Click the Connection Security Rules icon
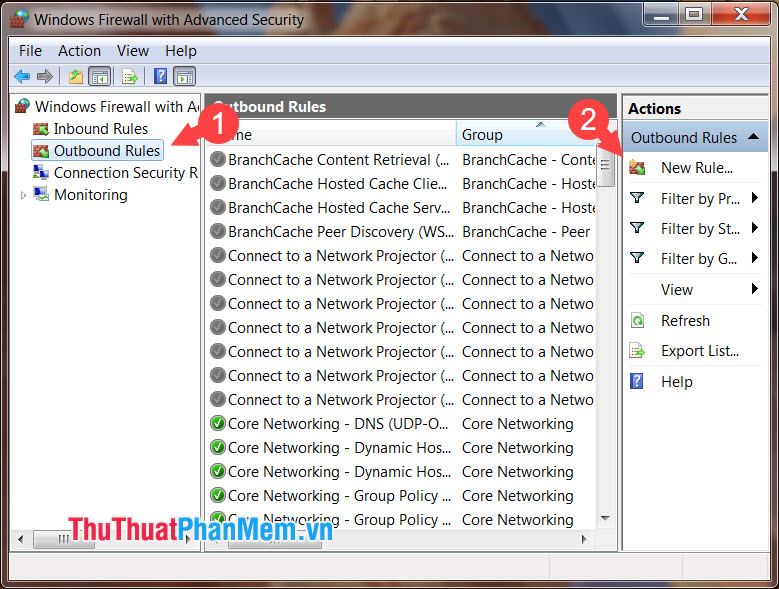The image size is (779, 589). [41, 173]
